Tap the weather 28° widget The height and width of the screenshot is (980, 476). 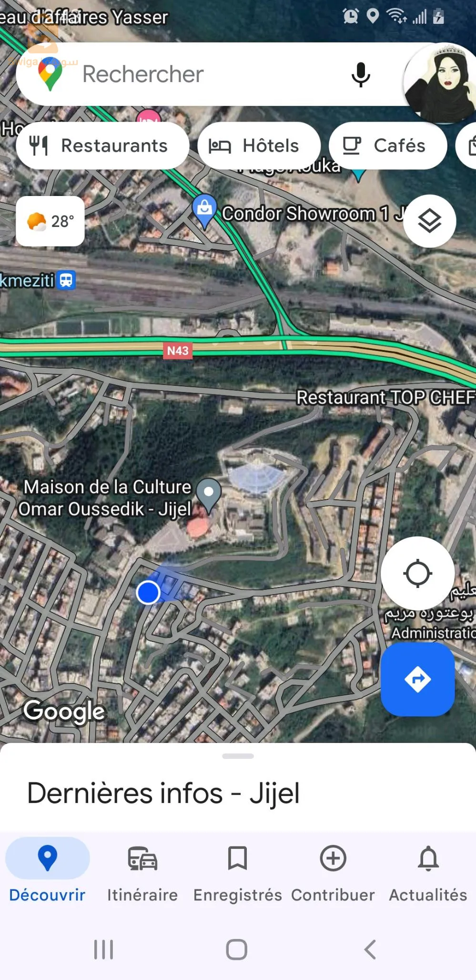[51, 221]
